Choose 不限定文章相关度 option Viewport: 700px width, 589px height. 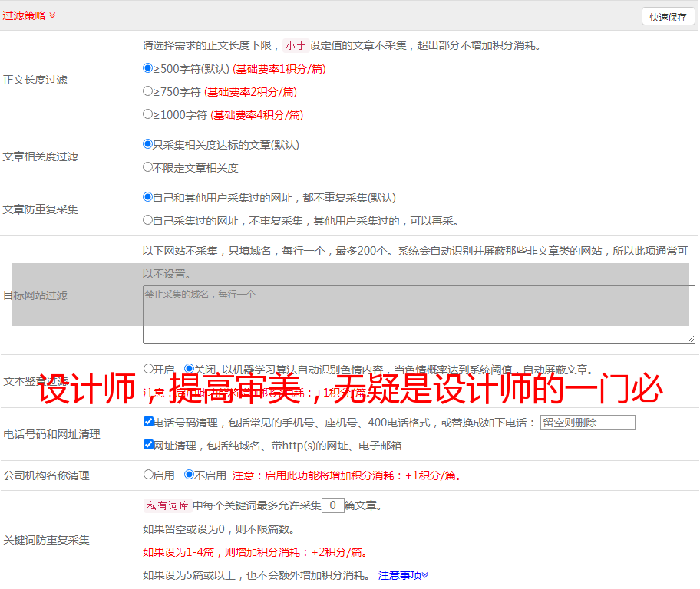(x=147, y=167)
